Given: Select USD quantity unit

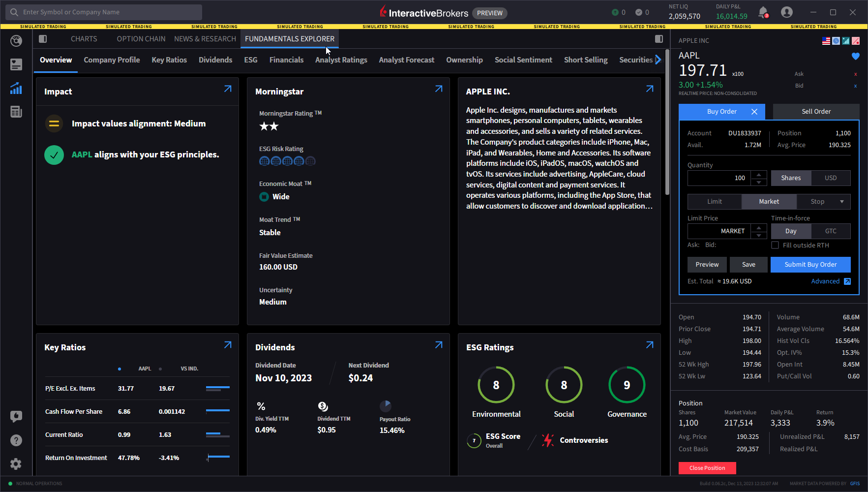Looking at the screenshot, I should point(831,178).
